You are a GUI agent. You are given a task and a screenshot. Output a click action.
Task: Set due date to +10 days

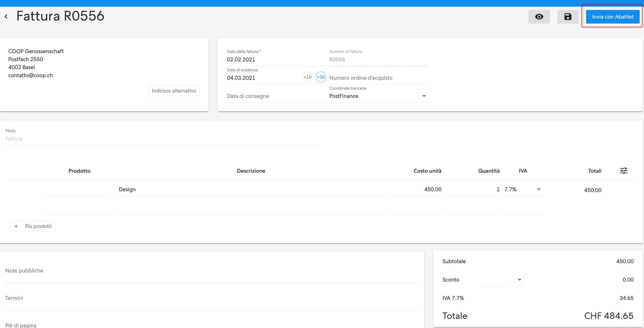307,77
